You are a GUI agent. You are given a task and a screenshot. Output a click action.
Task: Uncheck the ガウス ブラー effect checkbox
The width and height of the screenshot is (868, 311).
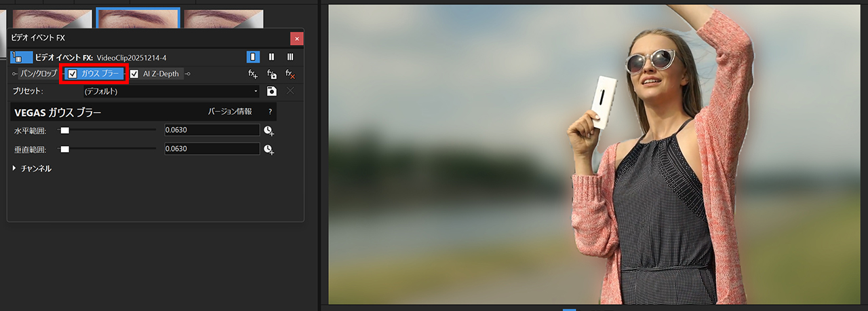[x=73, y=74]
